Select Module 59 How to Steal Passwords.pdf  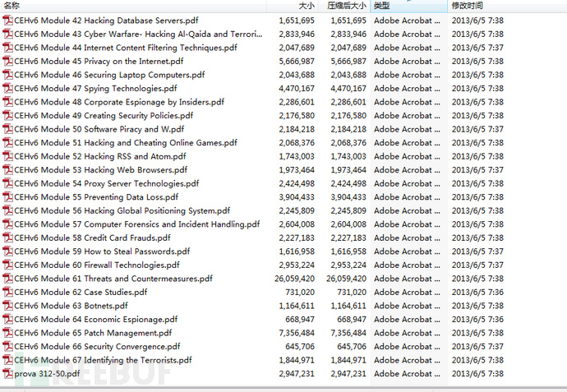(102, 251)
